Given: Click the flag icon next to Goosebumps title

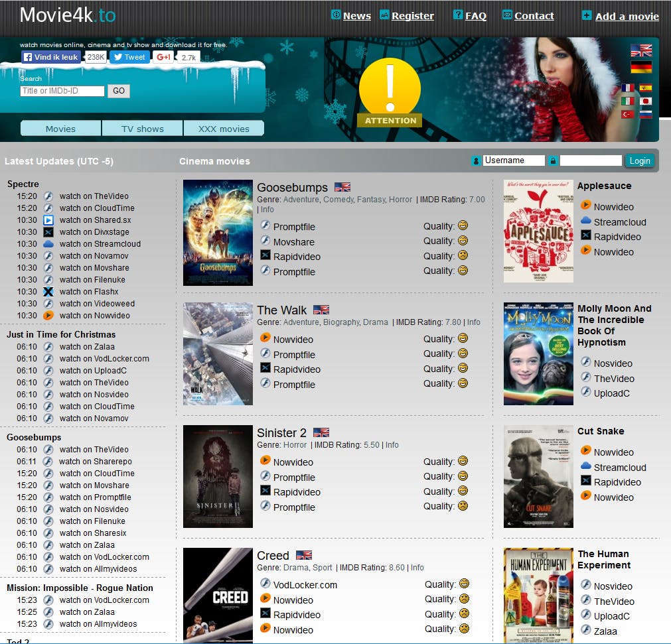Looking at the screenshot, I should pos(342,187).
